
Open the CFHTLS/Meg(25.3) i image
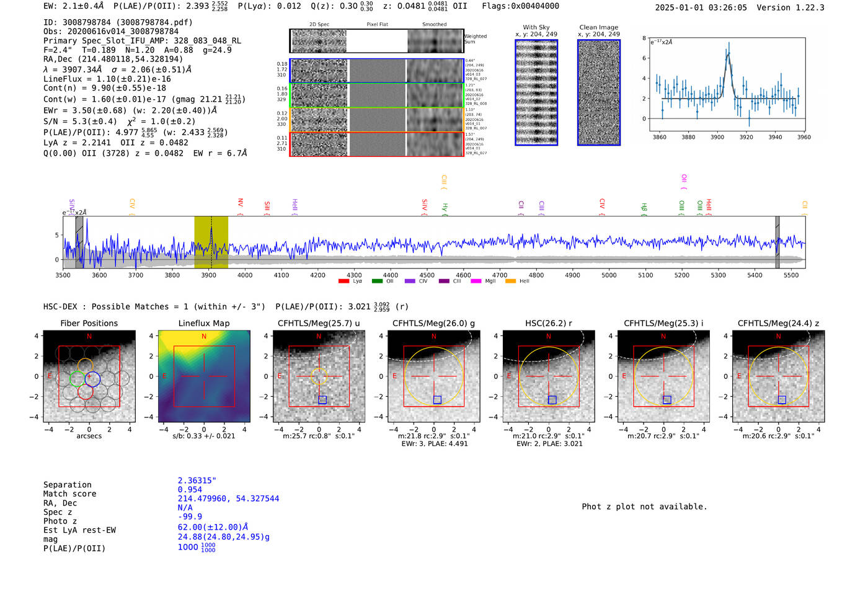[x=663, y=376]
